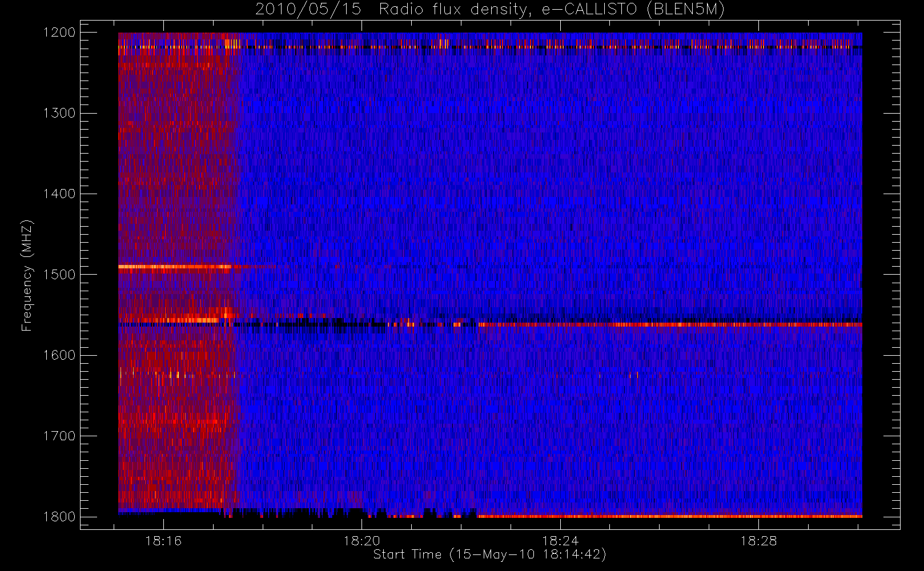Screen dimensions: 924x571
Task: Click the red line at 1800 MHz bottom edge
Action: click(x=670, y=516)
